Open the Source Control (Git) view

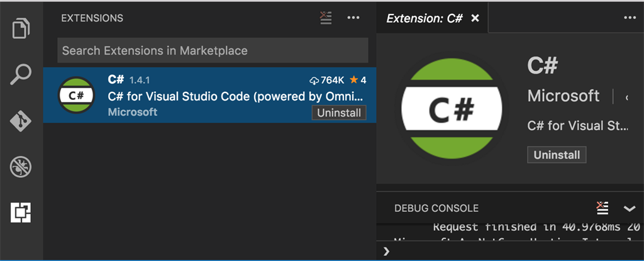[22, 121]
